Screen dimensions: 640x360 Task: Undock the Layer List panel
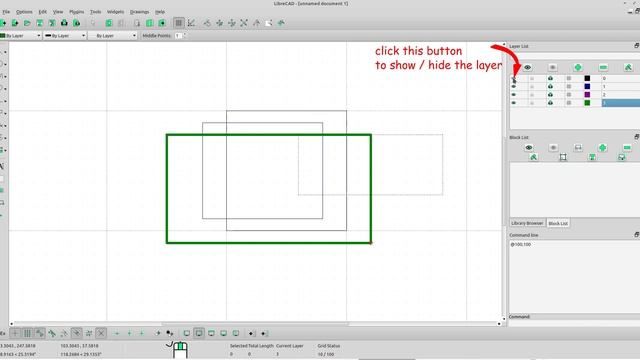click(x=636, y=46)
